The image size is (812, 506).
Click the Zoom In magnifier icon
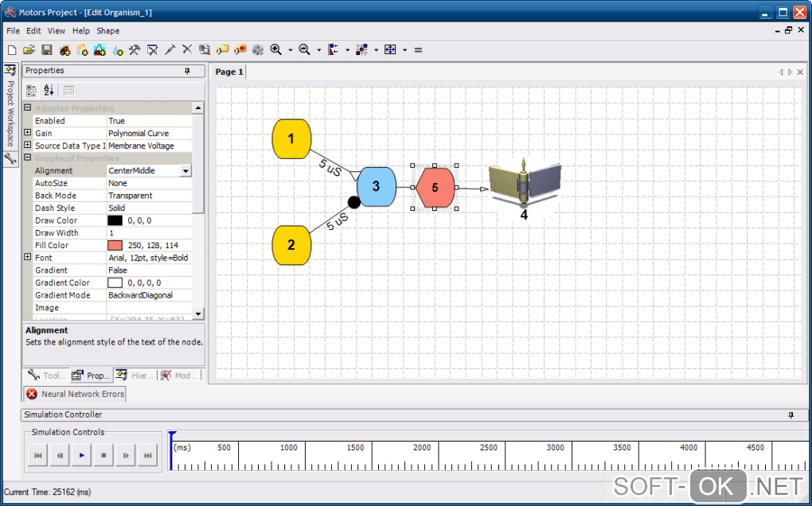pos(275,50)
